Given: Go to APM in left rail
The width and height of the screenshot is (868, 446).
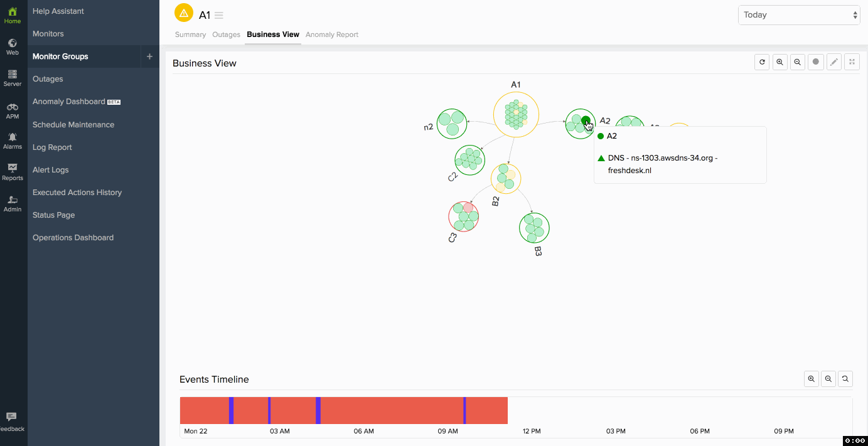Looking at the screenshot, I should pyautogui.click(x=13, y=110).
